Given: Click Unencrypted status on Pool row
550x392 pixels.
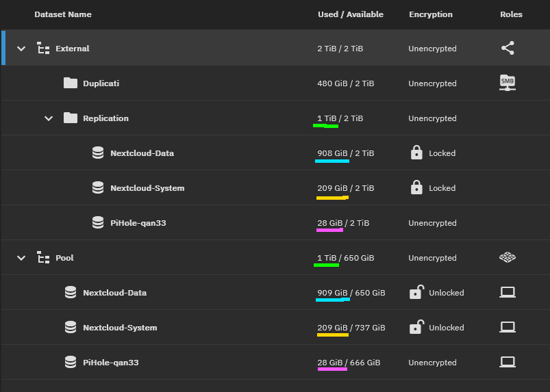Looking at the screenshot, I should pos(432,258).
